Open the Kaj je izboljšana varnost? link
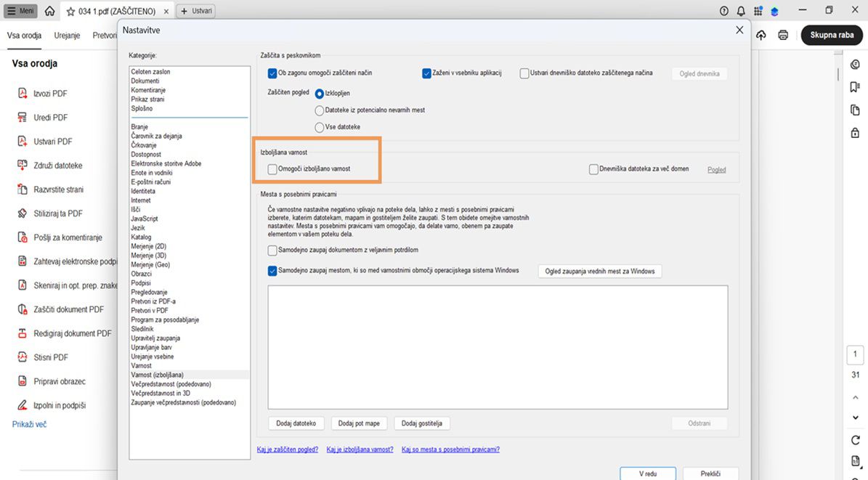 [x=360, y=450]
